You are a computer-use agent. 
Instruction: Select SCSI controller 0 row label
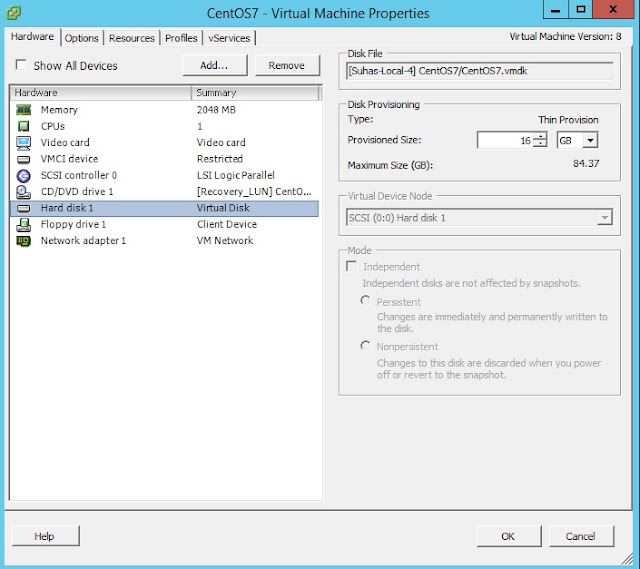click(79, 175)
